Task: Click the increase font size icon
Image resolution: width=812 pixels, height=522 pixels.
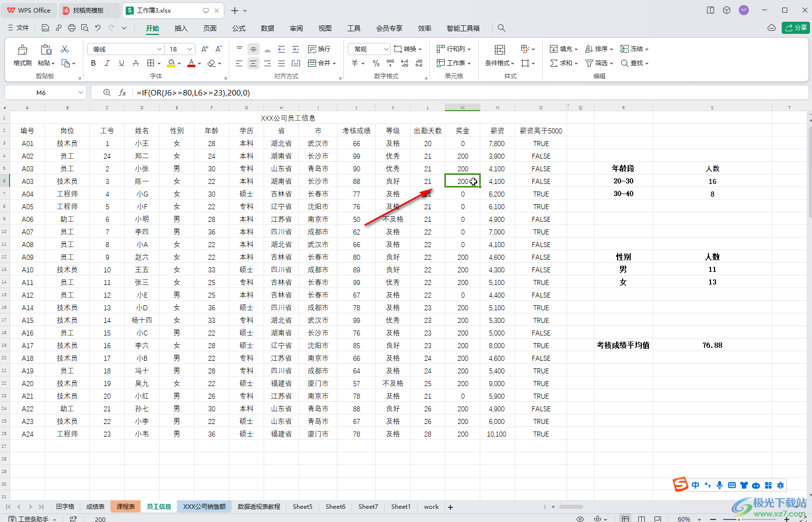Action: coord(205,49)
